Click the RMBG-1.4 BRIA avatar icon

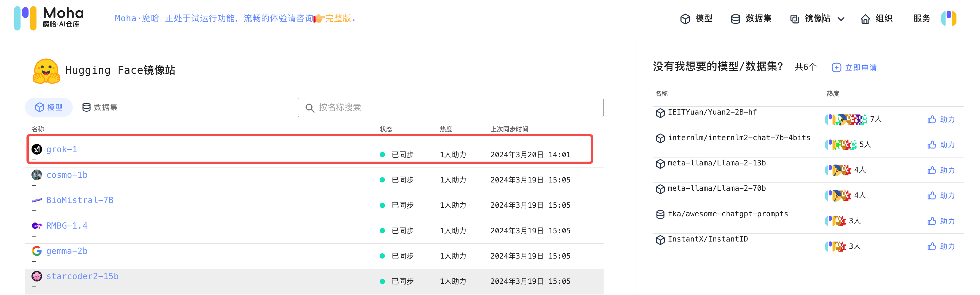pyautogui.click(x=37, y=226)
